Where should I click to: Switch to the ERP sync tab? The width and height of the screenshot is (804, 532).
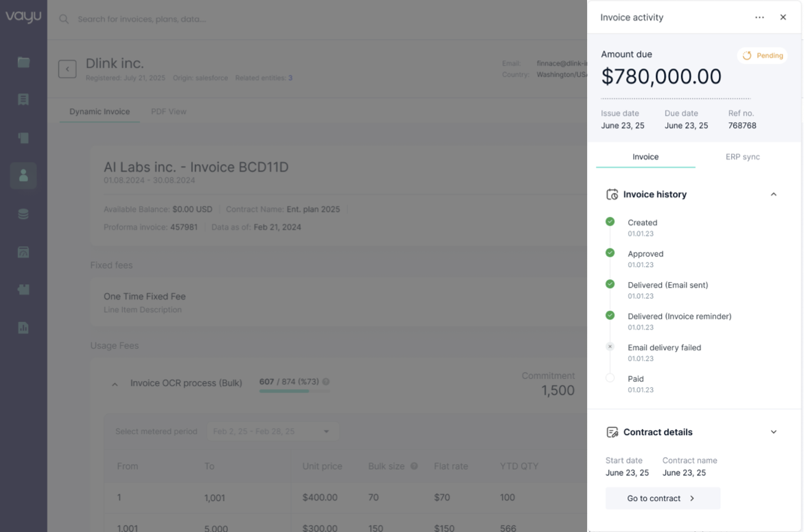tap(742, 157)
